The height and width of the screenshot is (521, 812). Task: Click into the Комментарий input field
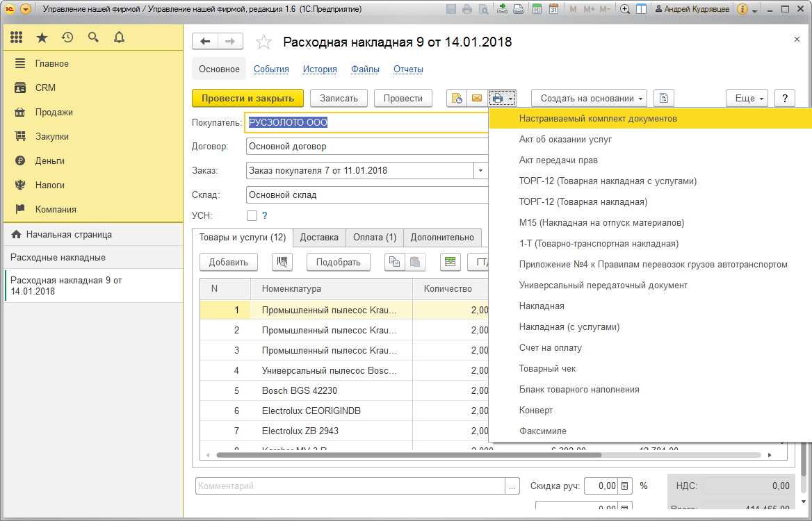[350, 486]
